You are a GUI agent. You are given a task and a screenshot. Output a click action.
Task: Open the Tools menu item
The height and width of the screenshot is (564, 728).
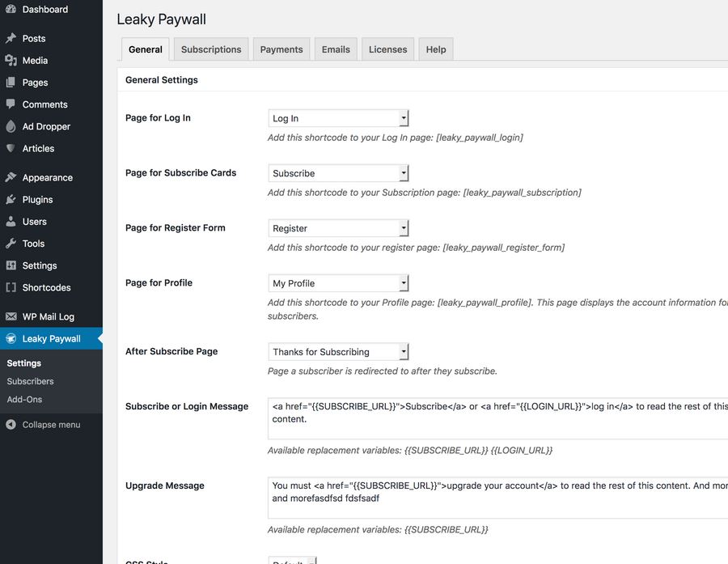pyautogui.click(x=51, y=244)
